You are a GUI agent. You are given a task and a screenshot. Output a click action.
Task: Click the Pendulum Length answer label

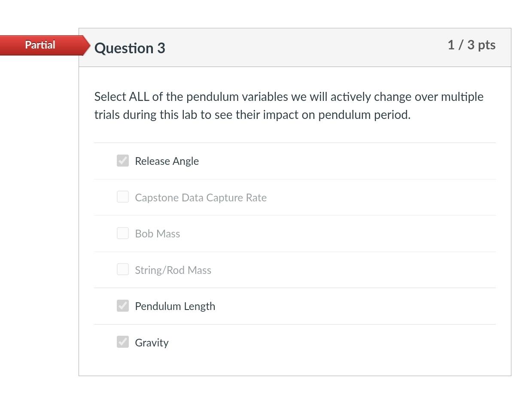(175, 306)
